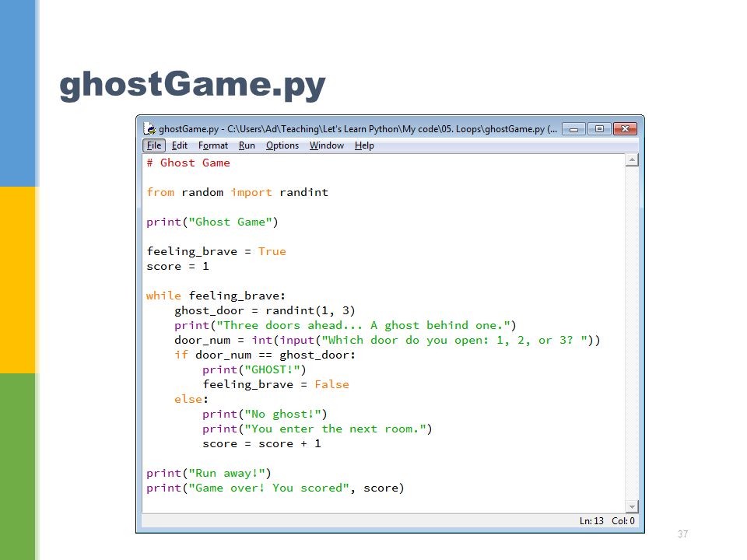This screenshot has height=560, width=747.
Task: Click the 'Game over! You scored' print line
Action: (x=275, y=488)
